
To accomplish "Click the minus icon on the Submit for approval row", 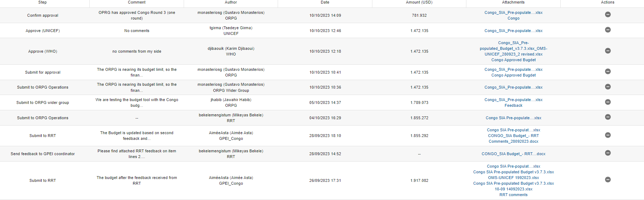I will click(x=608, y=72).
